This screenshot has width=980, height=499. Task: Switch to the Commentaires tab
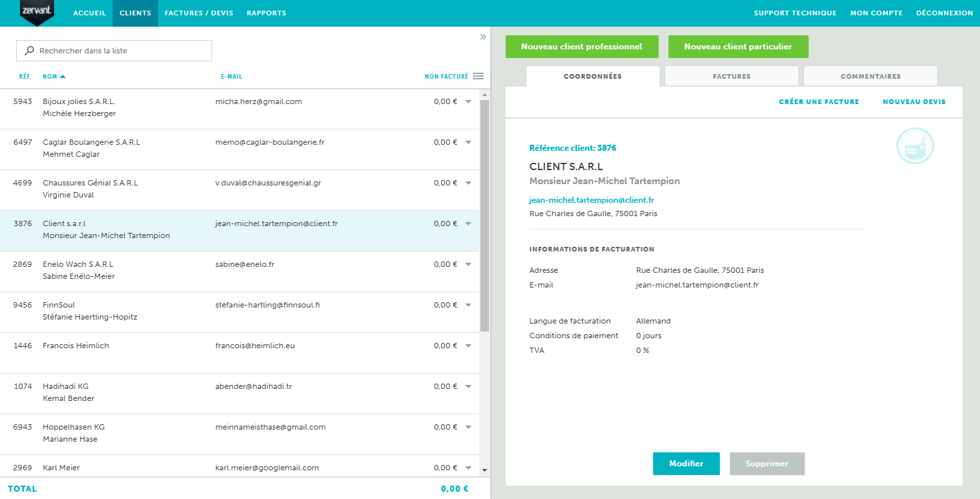871,76
